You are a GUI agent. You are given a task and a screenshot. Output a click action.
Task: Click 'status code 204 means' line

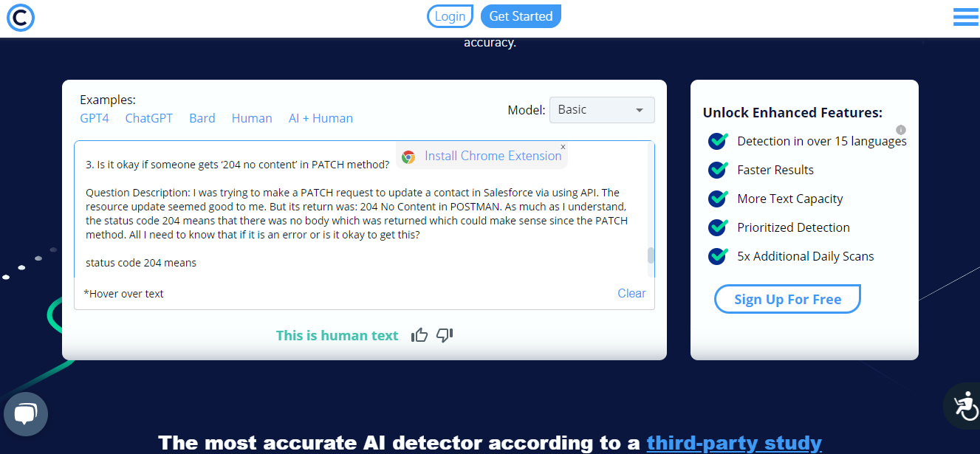coord(141,263)
